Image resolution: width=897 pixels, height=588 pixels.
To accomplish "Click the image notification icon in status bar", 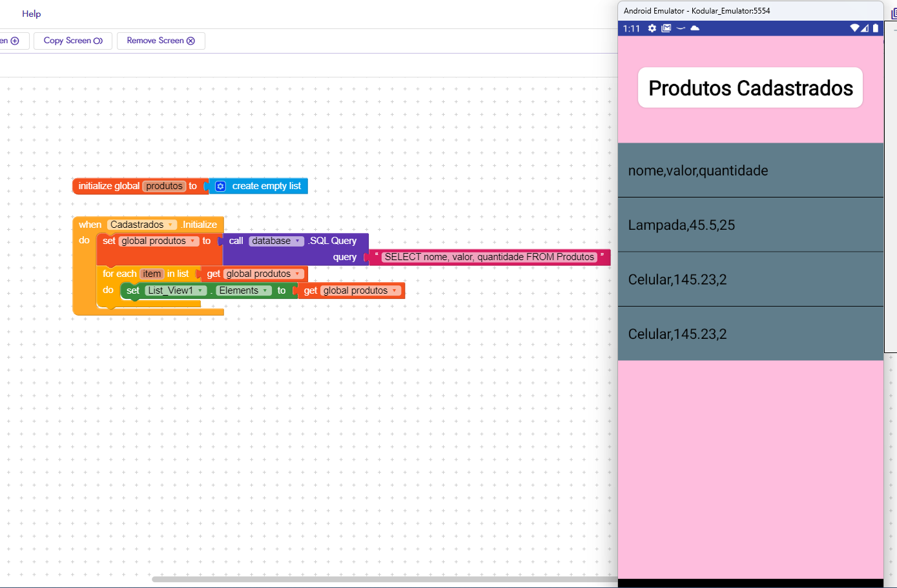I will click(666, 28).
